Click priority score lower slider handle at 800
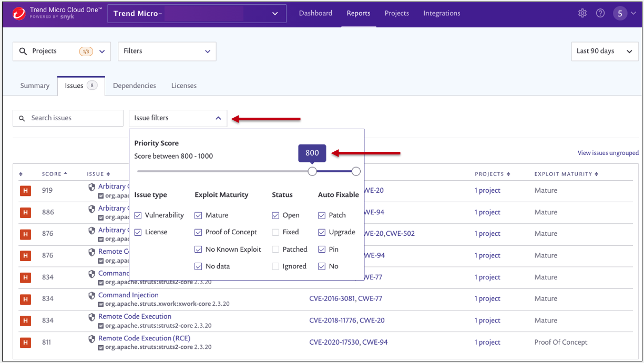This screenshot has width=644, height=363. point(312,171)
